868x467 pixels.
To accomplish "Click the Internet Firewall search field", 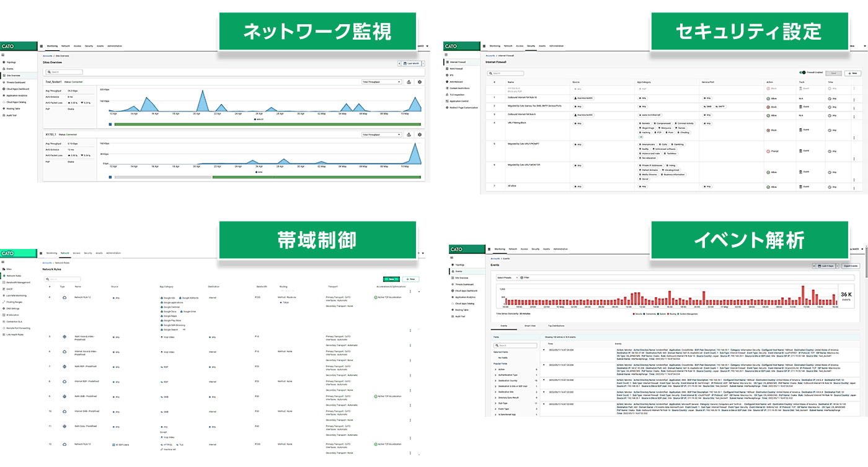I will pos(505,73).
